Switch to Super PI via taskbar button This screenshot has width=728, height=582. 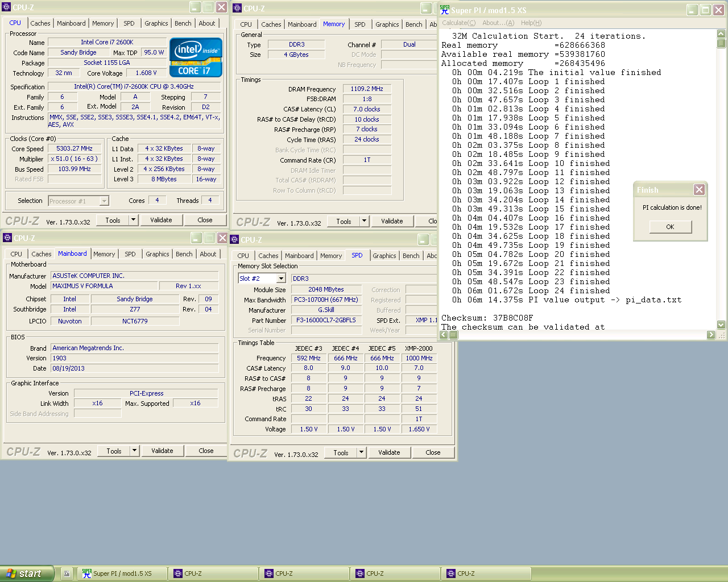122,573
